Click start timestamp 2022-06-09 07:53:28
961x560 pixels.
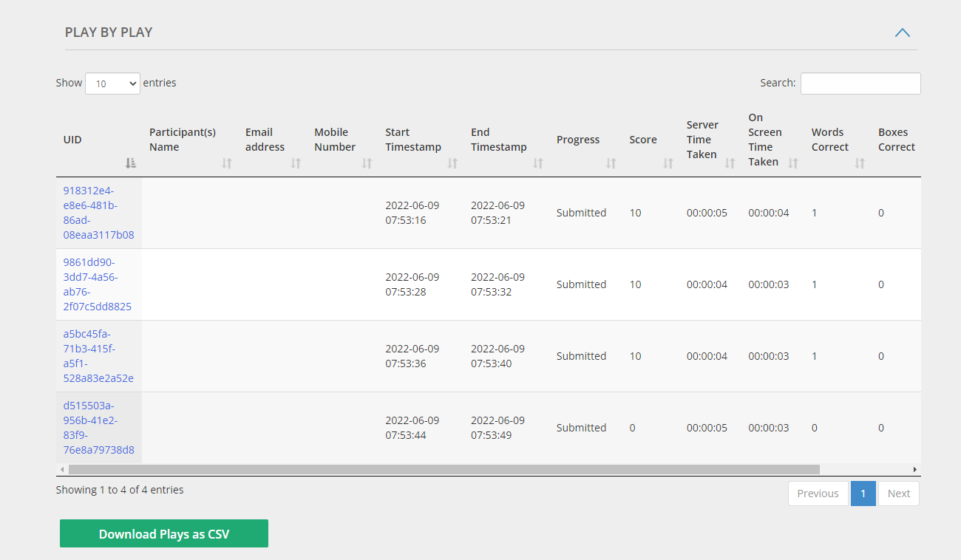click(412, 284)
